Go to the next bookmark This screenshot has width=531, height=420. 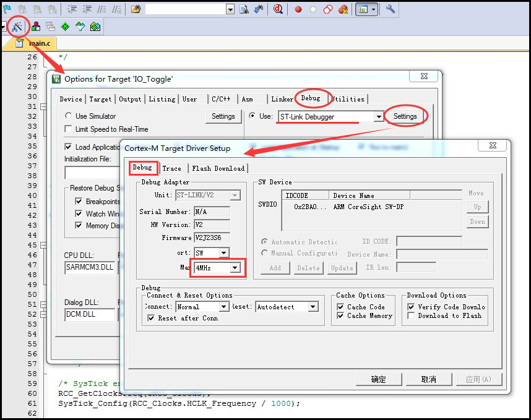tap(37, 9)
